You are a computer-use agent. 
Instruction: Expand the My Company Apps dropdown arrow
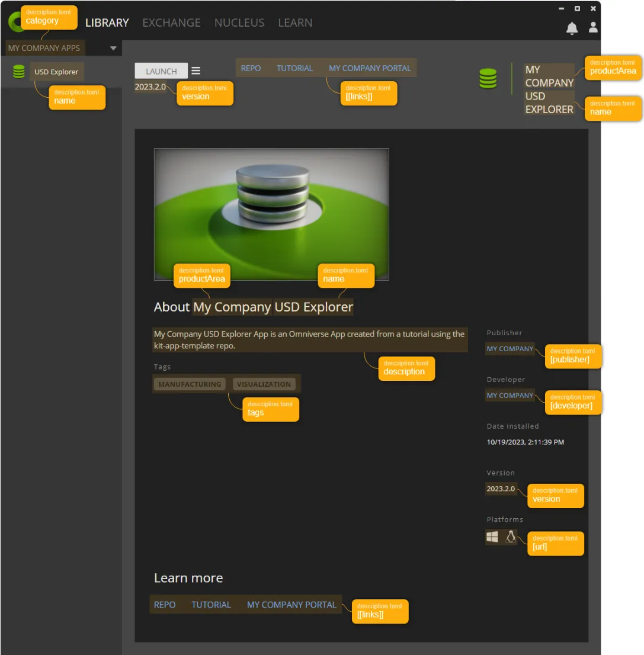pos(113,48)
